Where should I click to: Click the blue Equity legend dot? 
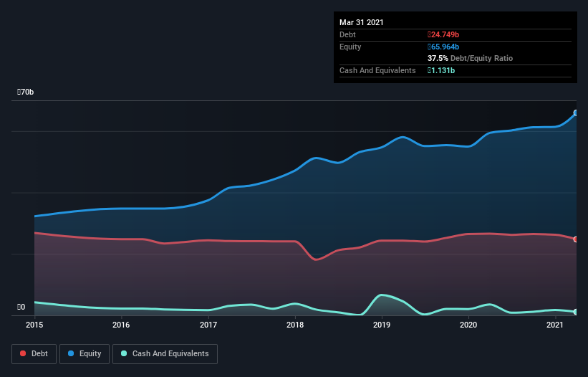pyautogui.click(x=71, y=353)
